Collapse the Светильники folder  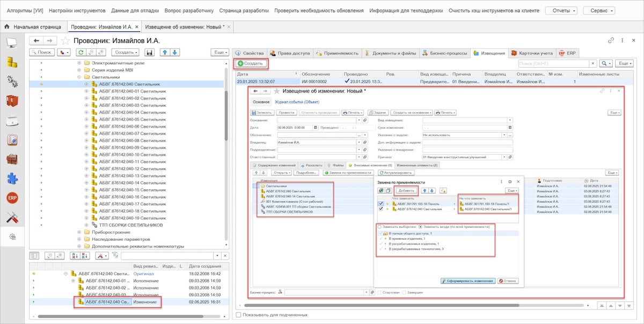(x=79, y=77)
